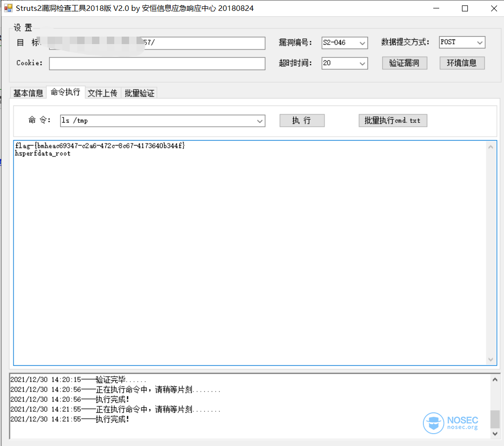Viewport: 504px width, 446px height.
Task: Minimize the Struts2 tool window
Action: point(436,8)
